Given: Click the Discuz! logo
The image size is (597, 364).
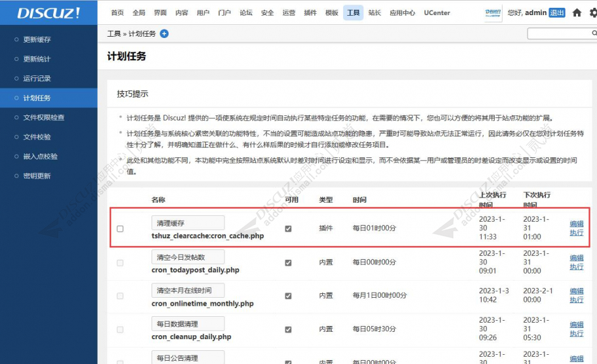Looking at the screenshot, I should click(49, 13).
